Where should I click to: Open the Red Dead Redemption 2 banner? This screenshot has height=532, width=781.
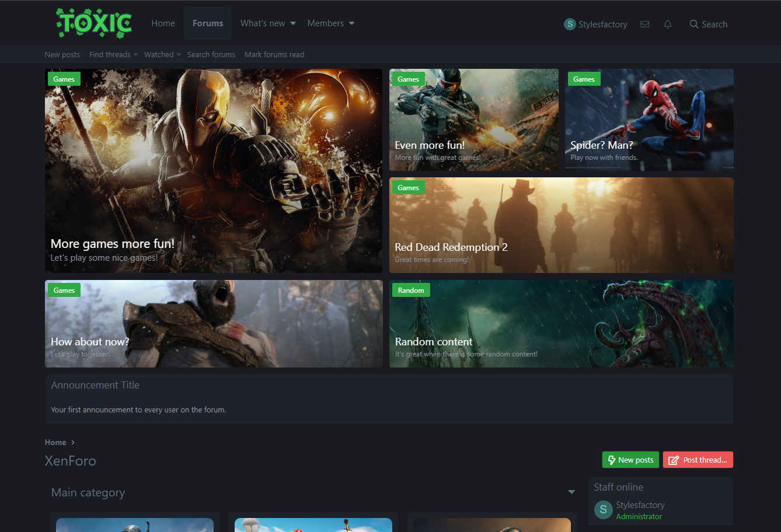561,225
